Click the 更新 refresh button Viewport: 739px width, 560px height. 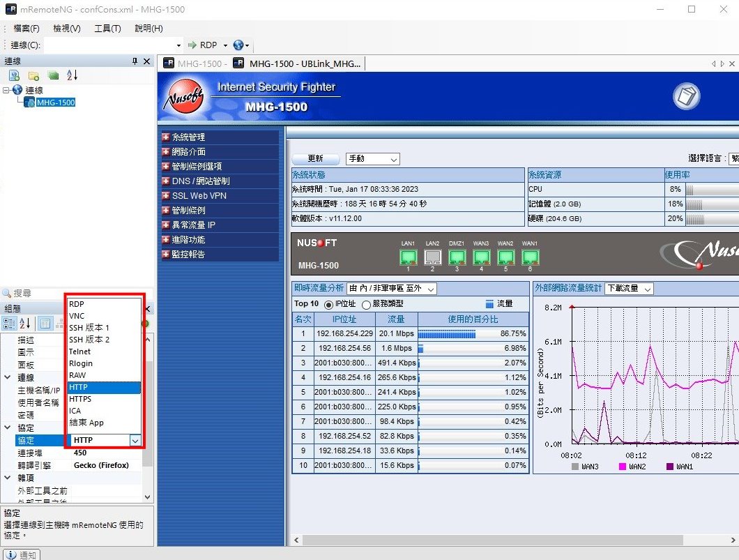[x=316, y=159]
